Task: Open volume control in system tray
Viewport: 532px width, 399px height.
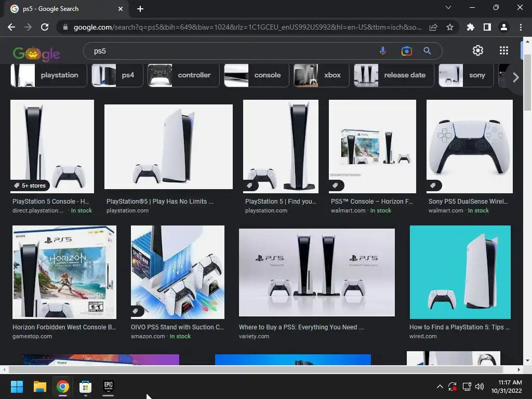Action: [x=480, y=387]
